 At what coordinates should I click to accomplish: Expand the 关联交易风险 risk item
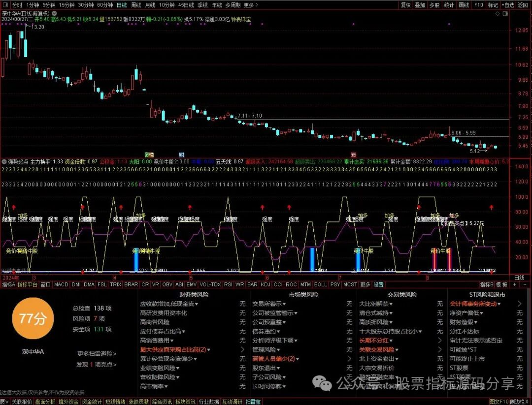click(x=379, y=349)
